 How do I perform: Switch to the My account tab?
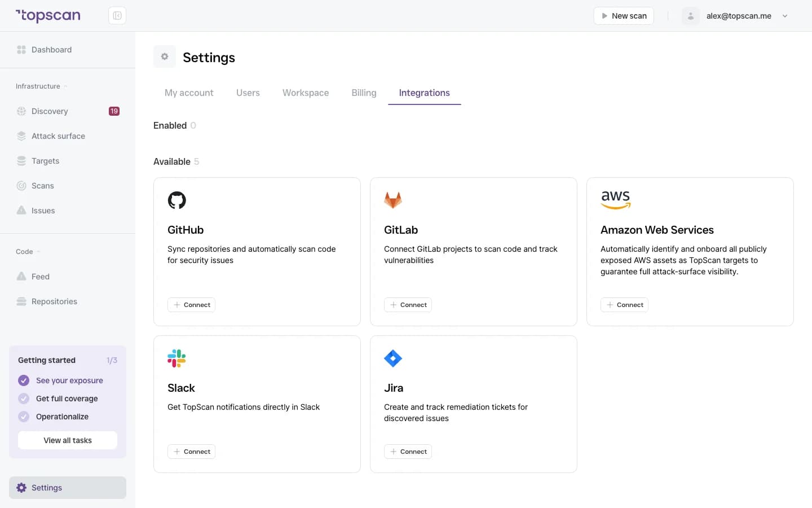[189, 93]
